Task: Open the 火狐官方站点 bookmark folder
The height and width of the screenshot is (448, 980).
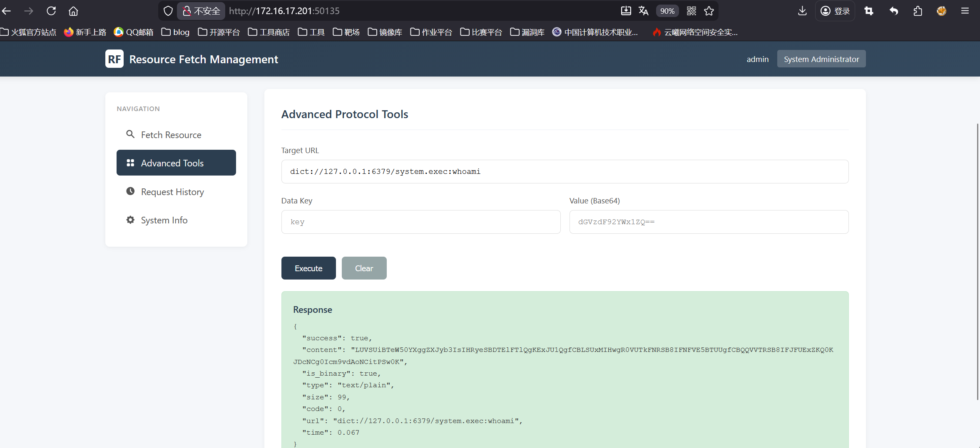Action: tap(28, 32)
